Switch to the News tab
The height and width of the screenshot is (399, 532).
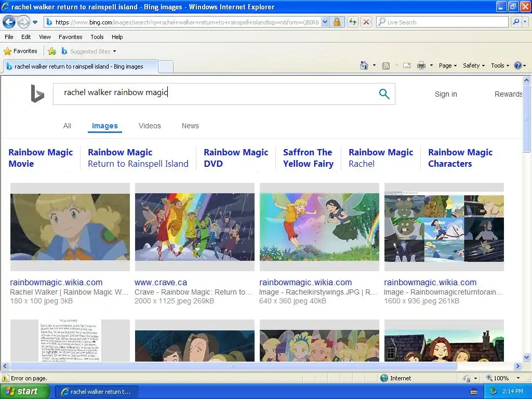click(190, 126)
